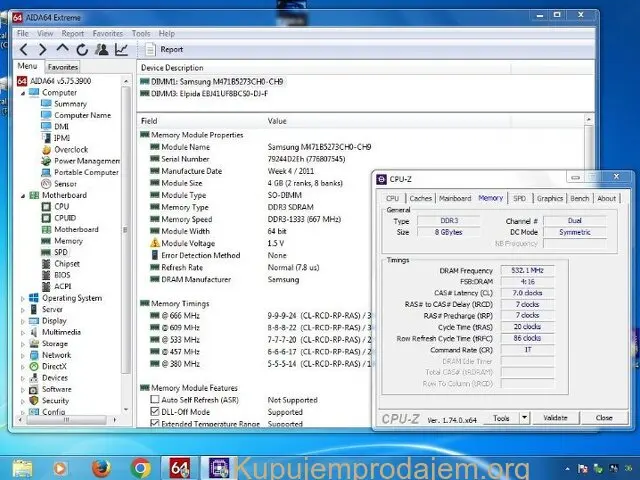Toggle the Extended Temperature Range checkbox

click(155, 423)
